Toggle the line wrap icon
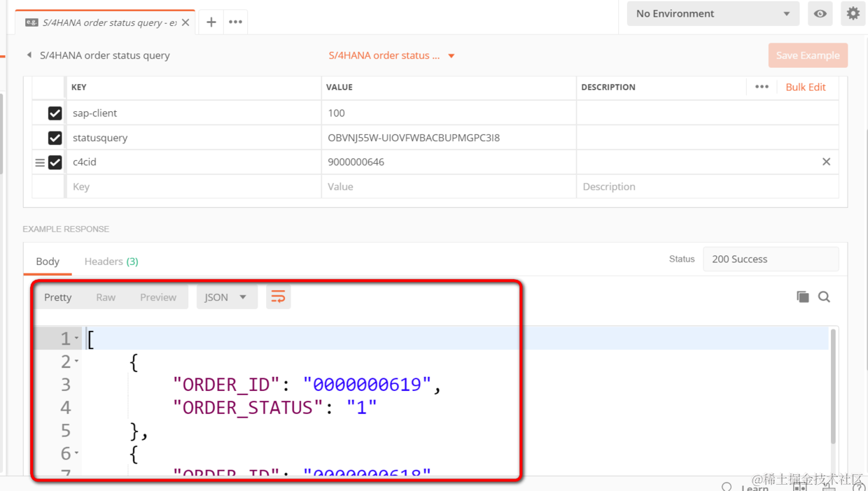 (x=278, y=297)
